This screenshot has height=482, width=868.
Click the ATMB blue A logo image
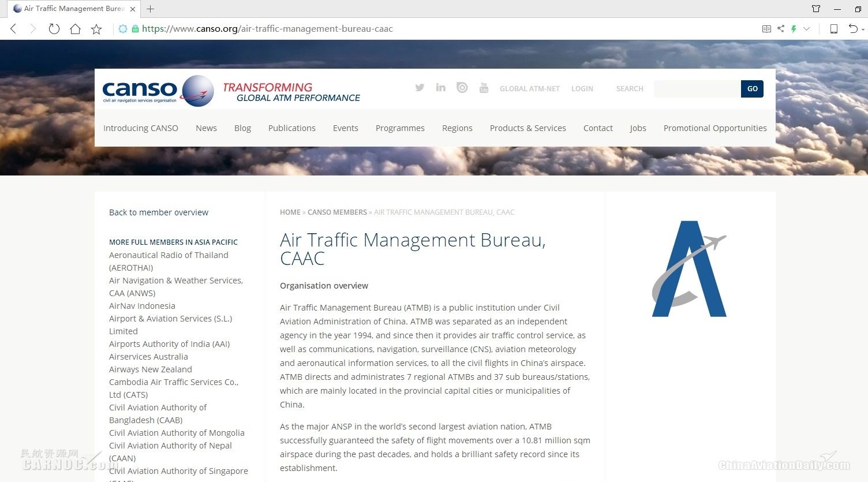[x=689, y=268]
